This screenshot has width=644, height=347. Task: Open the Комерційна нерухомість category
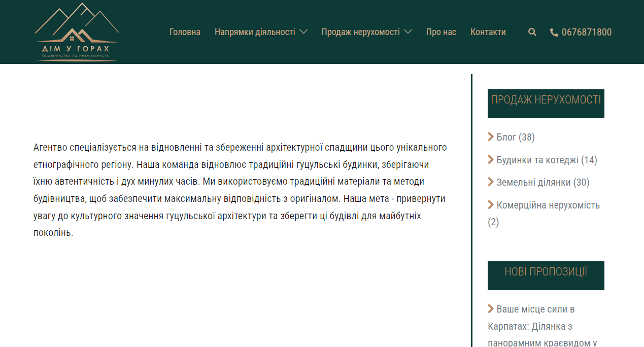pos(548,205)
